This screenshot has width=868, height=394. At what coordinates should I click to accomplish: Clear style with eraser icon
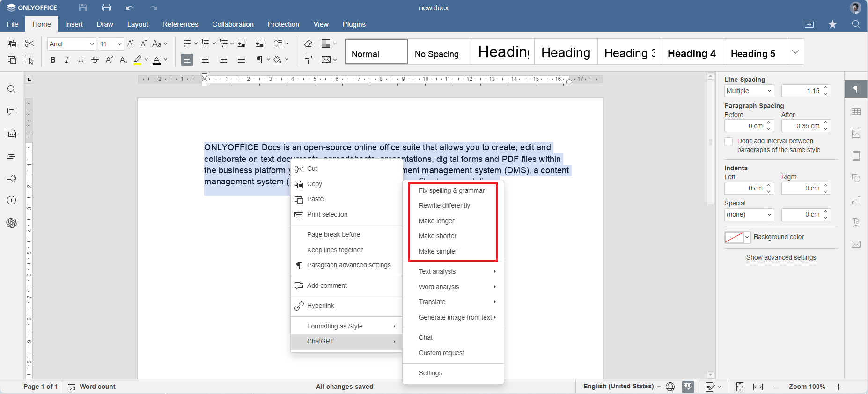(308, 44)
